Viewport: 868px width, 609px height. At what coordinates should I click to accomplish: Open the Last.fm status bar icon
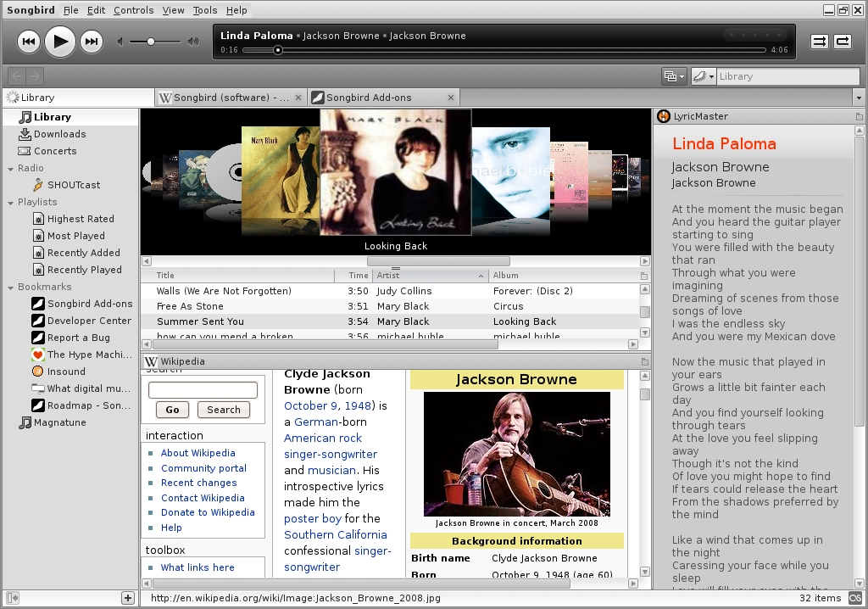tap(855, 598)
